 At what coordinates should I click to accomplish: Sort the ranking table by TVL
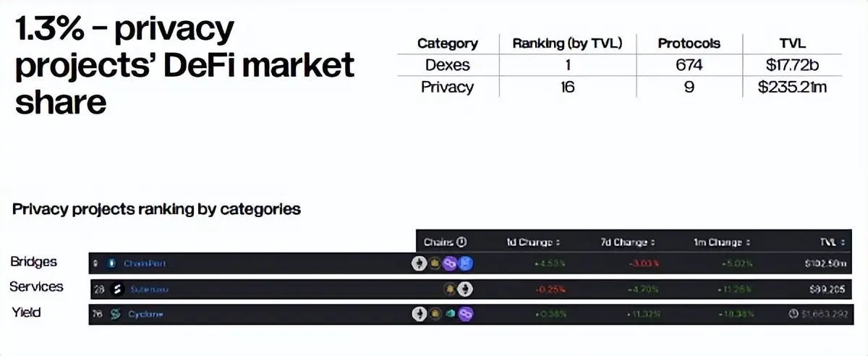(x=833, y=242)
